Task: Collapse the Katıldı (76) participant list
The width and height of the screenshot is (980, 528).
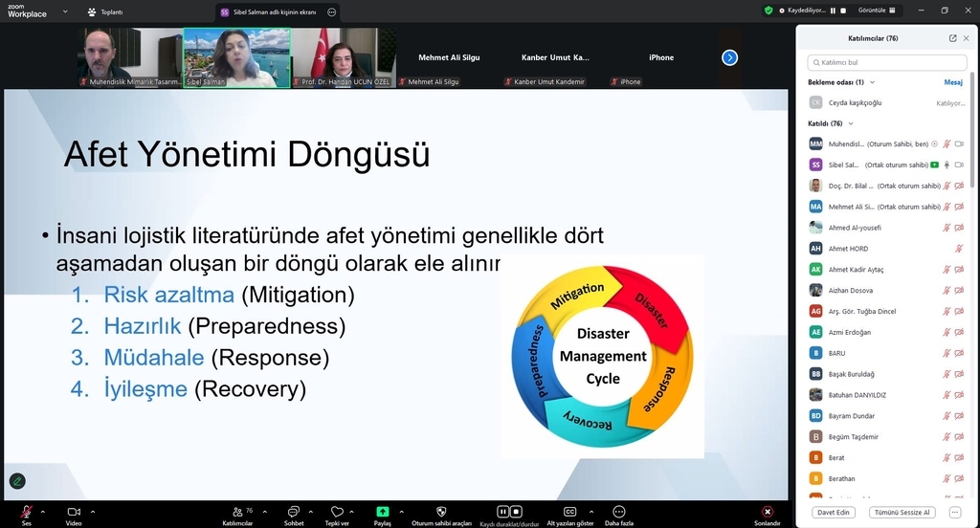Action: pos(851,123)
